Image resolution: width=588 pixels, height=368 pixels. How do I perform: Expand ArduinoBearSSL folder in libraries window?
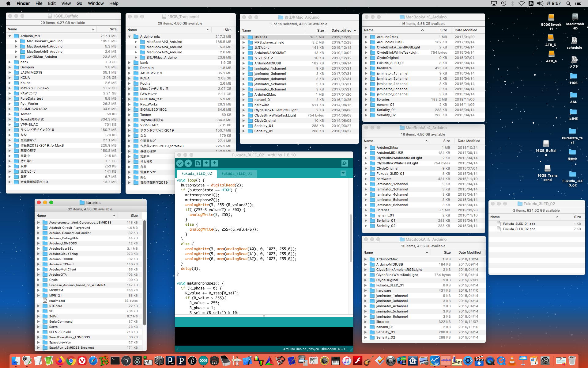(x=38, y=249)
